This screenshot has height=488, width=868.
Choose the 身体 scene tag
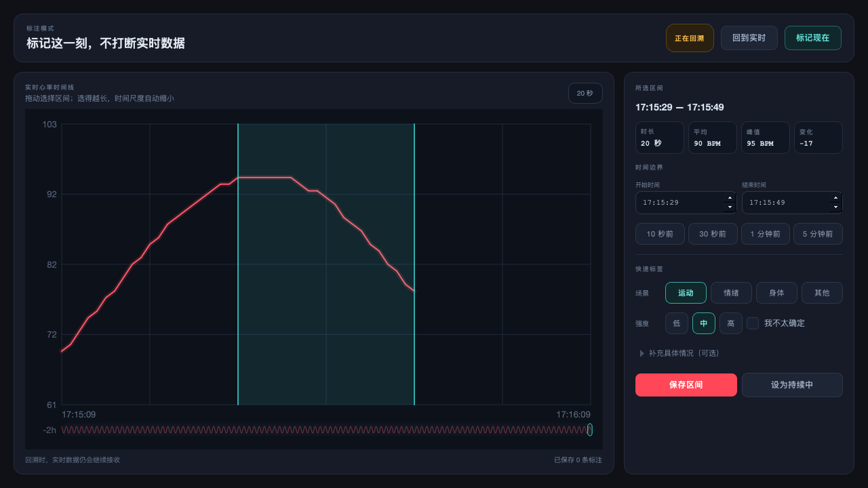pyautogui.click(x=776, y=293)
